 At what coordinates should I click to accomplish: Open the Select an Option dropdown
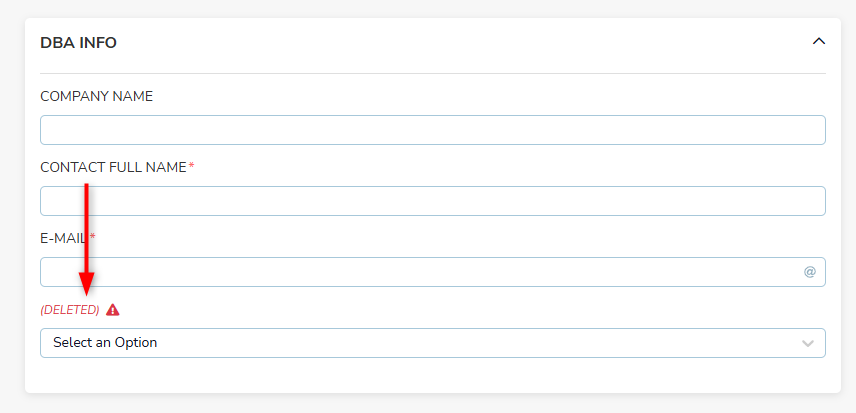432,343
